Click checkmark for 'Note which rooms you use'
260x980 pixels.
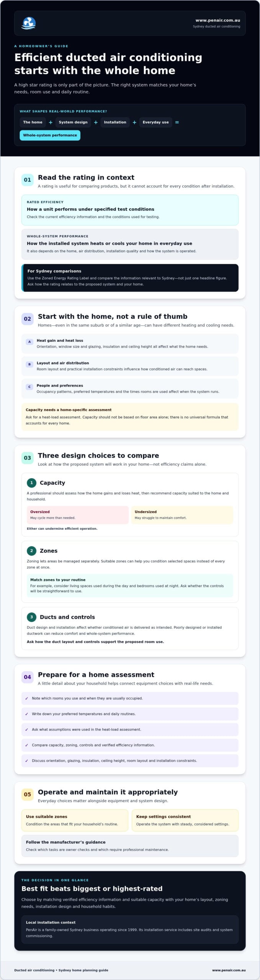click(x=26, y=698)
